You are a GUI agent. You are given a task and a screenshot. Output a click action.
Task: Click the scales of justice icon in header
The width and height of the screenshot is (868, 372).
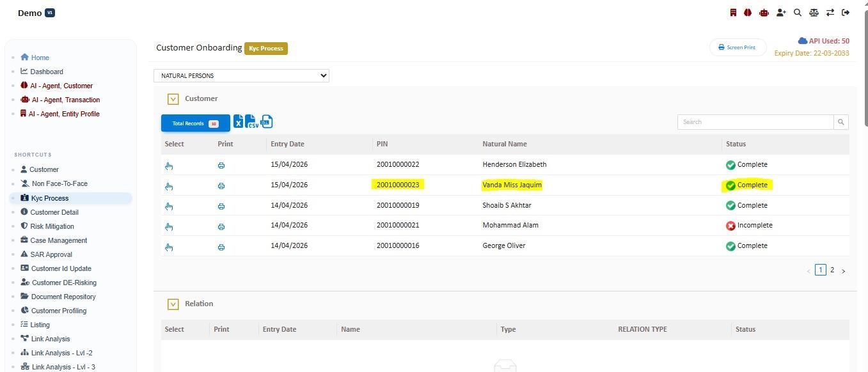(814, 12)
